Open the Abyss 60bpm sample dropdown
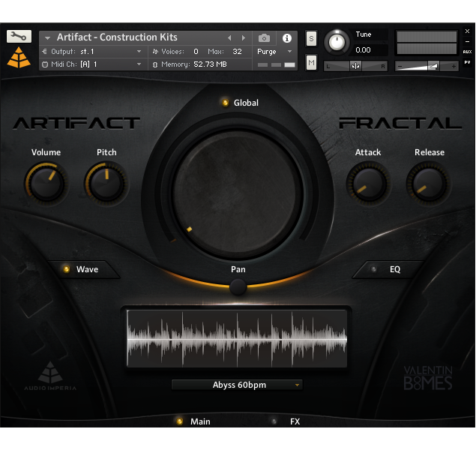Image resolution: width=476 pixels, height=450 pixels. pos(238,385)
